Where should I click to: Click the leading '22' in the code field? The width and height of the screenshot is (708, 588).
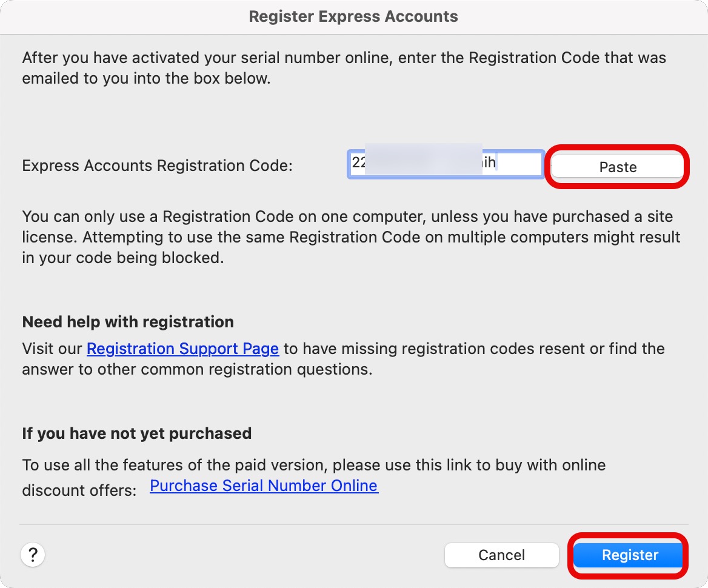coord(358,164)
